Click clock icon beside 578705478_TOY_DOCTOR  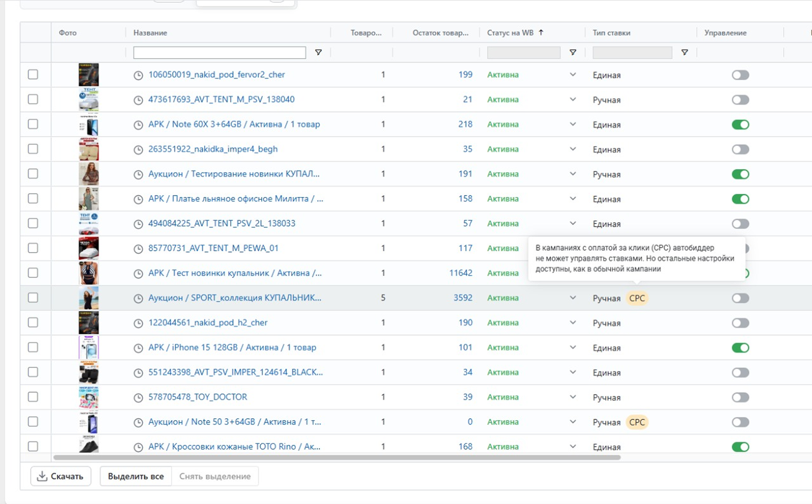click(x=138, y=398)
